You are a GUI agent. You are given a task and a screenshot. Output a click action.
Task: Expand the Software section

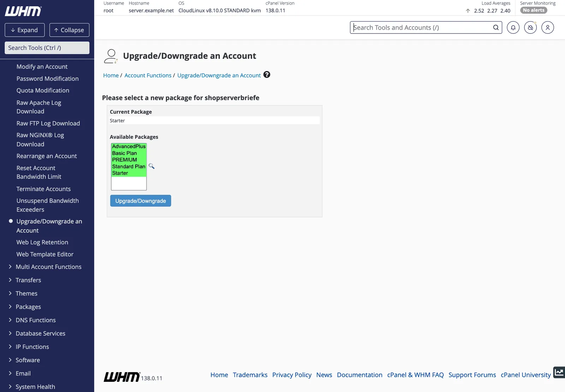[x=24, y=360]
